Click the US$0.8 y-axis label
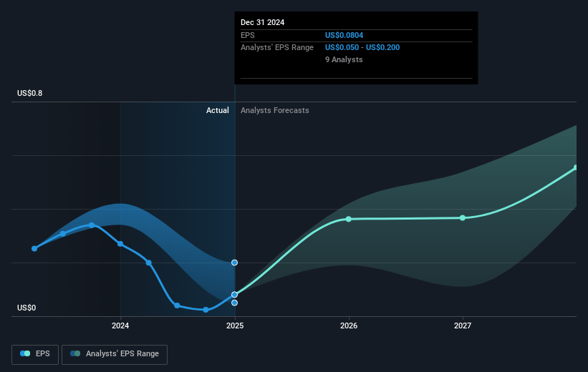Image resolution: width=588 pixels, height=372 pixels. pos(29,93)
